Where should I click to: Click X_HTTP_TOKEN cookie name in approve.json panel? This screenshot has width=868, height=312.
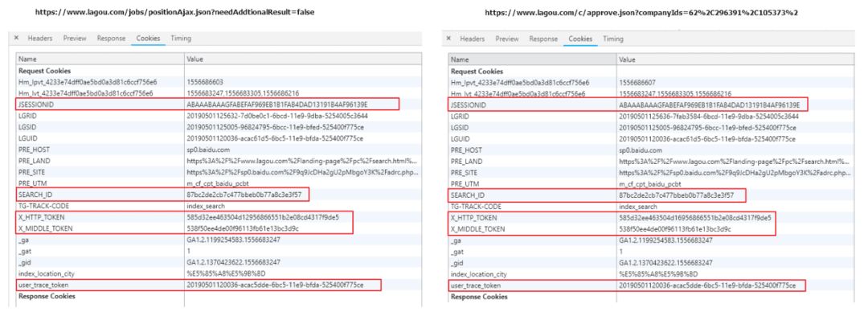coord(474,218)
